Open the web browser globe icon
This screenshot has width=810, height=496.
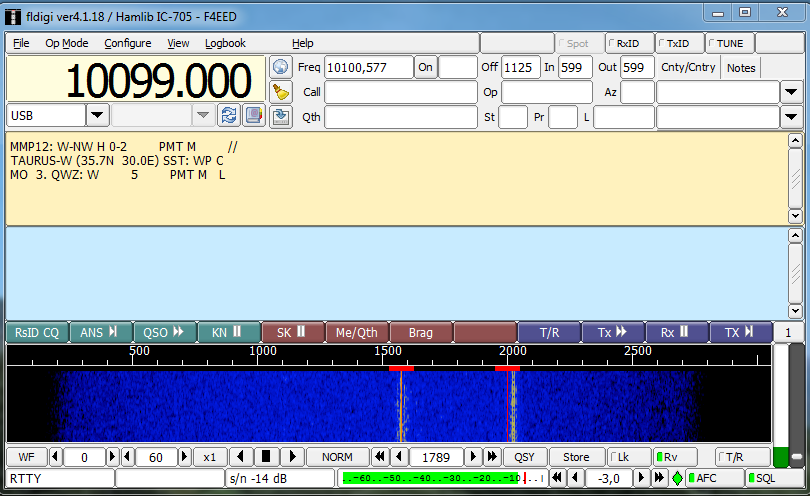281,67
